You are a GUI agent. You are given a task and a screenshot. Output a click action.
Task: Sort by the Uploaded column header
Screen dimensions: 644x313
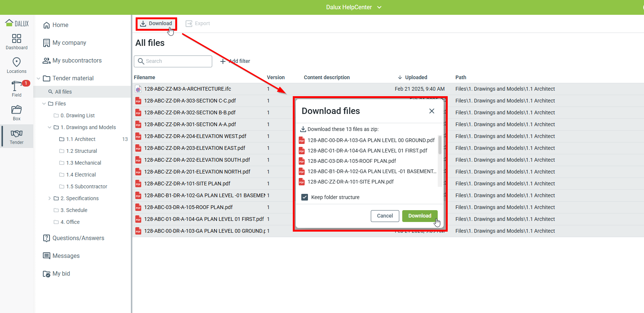[x=416, y=77]
